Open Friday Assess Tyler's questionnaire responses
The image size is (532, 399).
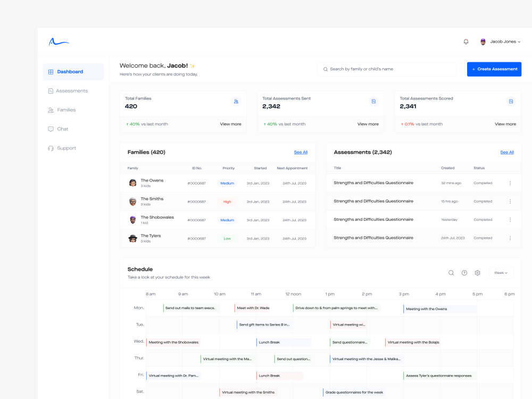pos(440,376)
